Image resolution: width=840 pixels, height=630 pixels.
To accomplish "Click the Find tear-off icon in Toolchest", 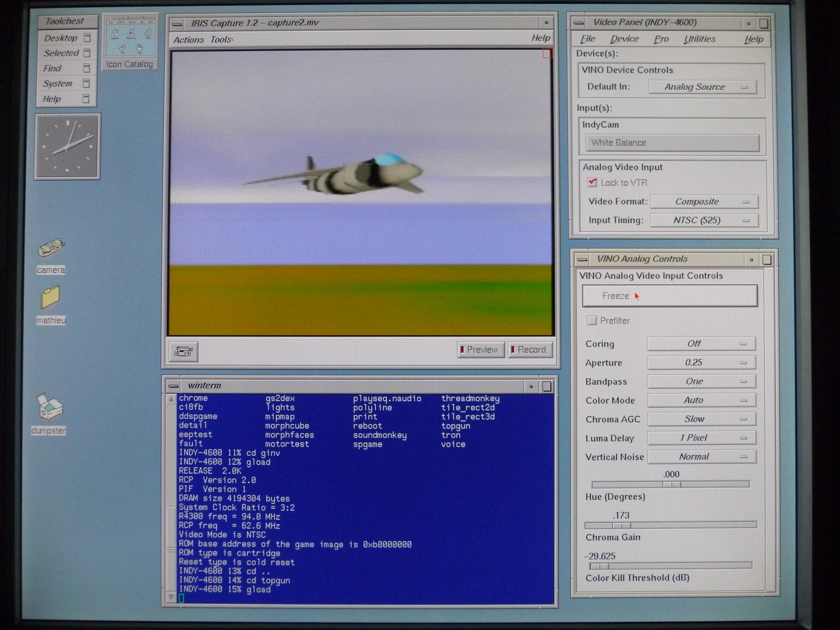I will click(86, 68).
